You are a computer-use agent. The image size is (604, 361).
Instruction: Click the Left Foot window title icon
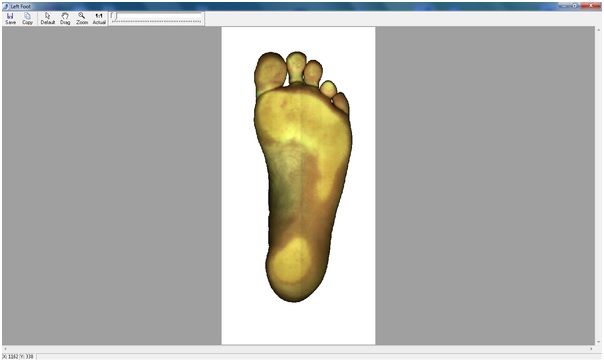pos(6,6)
